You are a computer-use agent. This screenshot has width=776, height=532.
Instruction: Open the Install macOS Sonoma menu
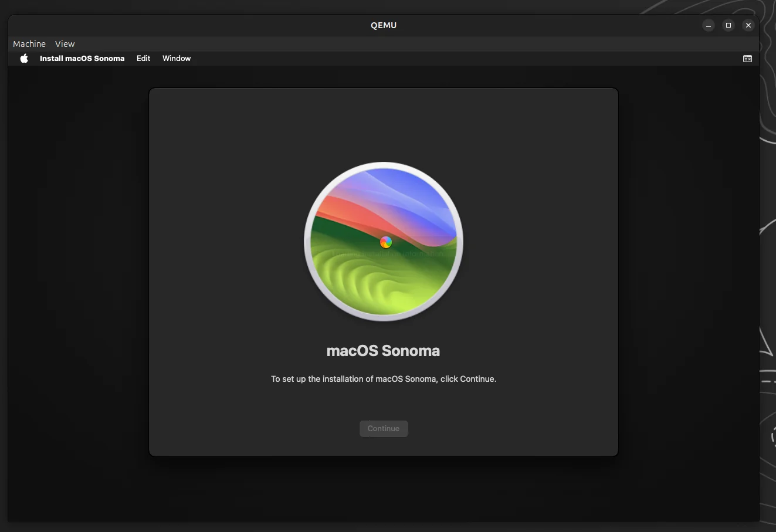coord(82,58)
